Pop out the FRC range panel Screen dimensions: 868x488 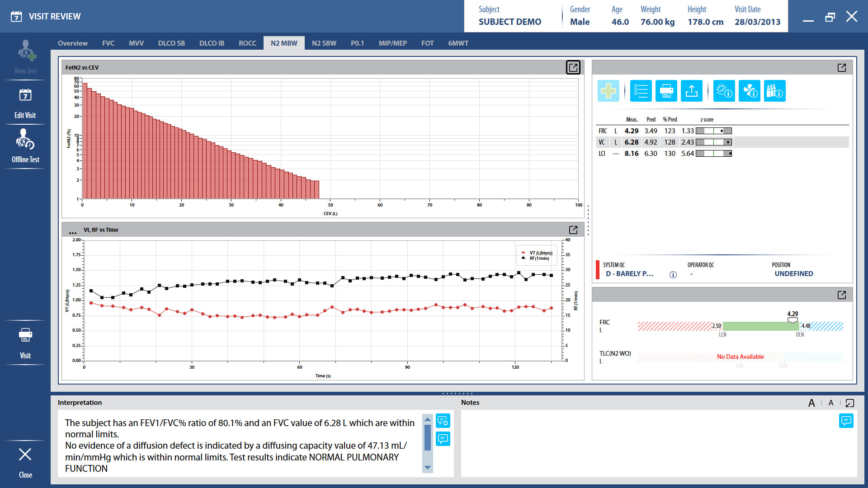click(841, 295)
